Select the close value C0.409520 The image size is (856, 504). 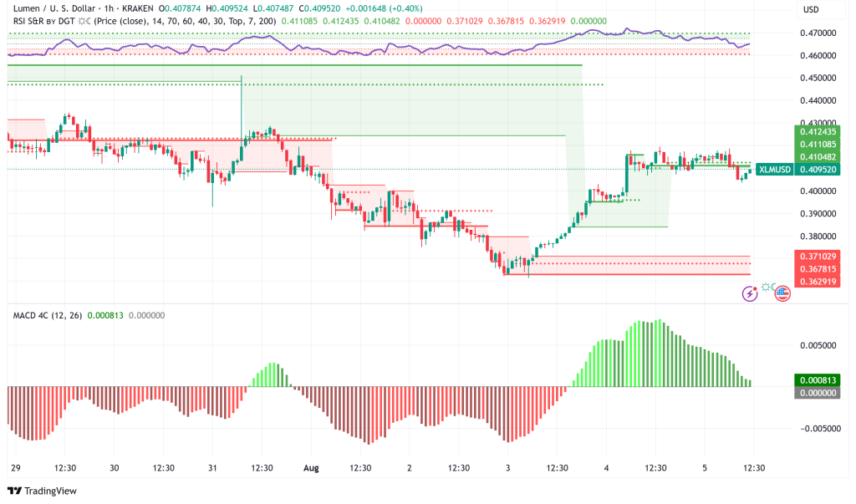point(319,8)
